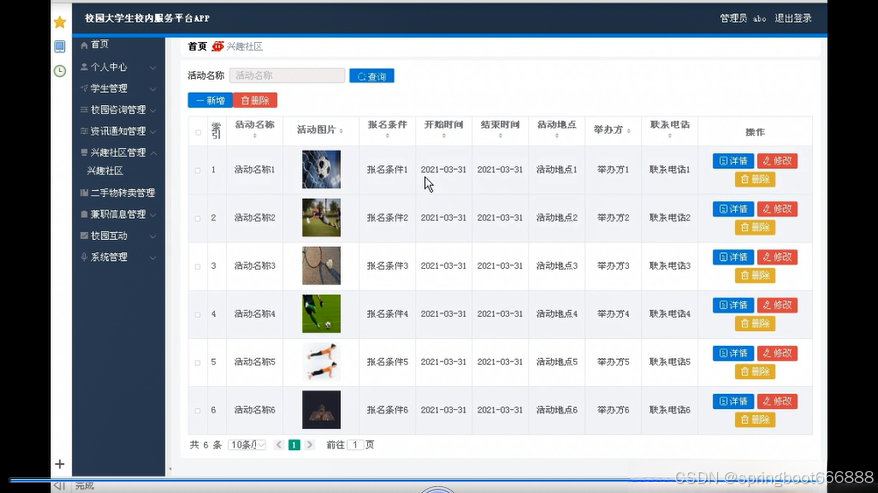Check the checkbox for row 1
Screen dimensions: 878x493
point(198,170)
